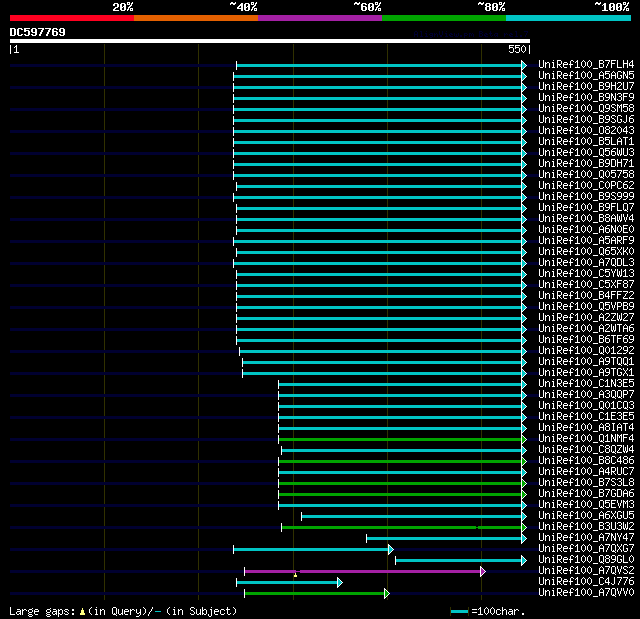Select the UniRef100_B4FFZ2 label
The height and width of the screenshot is (619, 640).
click(586, 296)
